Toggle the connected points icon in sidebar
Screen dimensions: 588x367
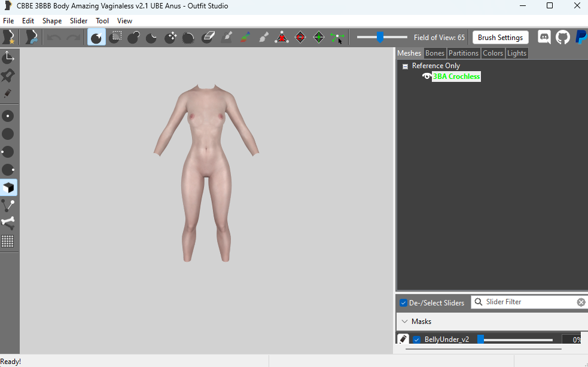coord(8,206)
